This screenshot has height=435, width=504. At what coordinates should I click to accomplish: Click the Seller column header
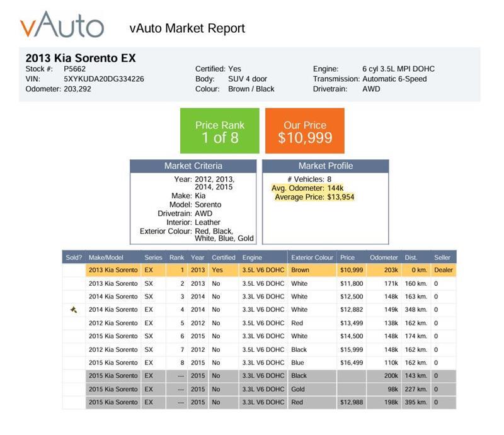click(442, 257)
